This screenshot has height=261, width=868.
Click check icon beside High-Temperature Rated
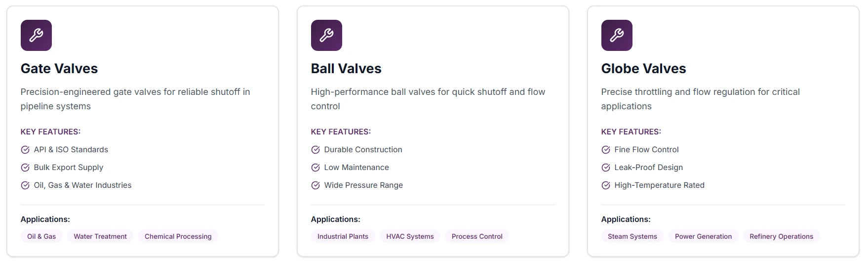tap(606, 185)
